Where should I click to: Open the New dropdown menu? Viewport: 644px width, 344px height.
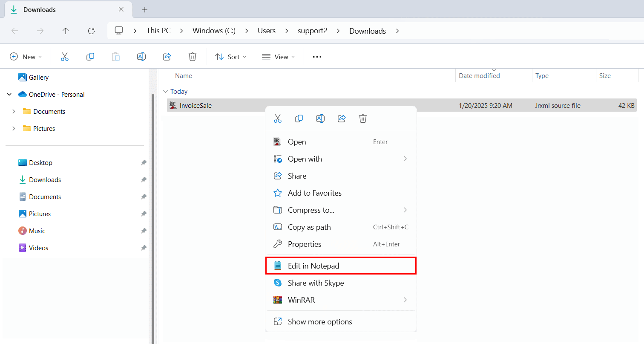tap(26, 57)
